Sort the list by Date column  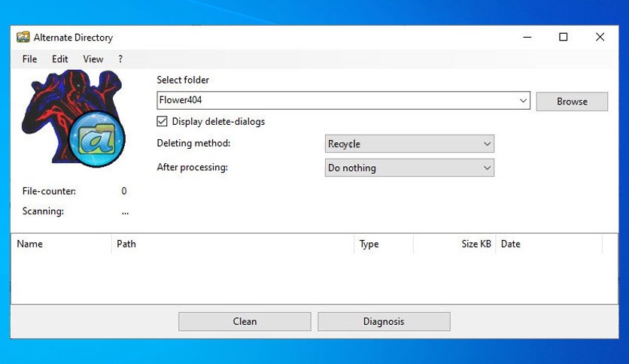tap(548, 244)
